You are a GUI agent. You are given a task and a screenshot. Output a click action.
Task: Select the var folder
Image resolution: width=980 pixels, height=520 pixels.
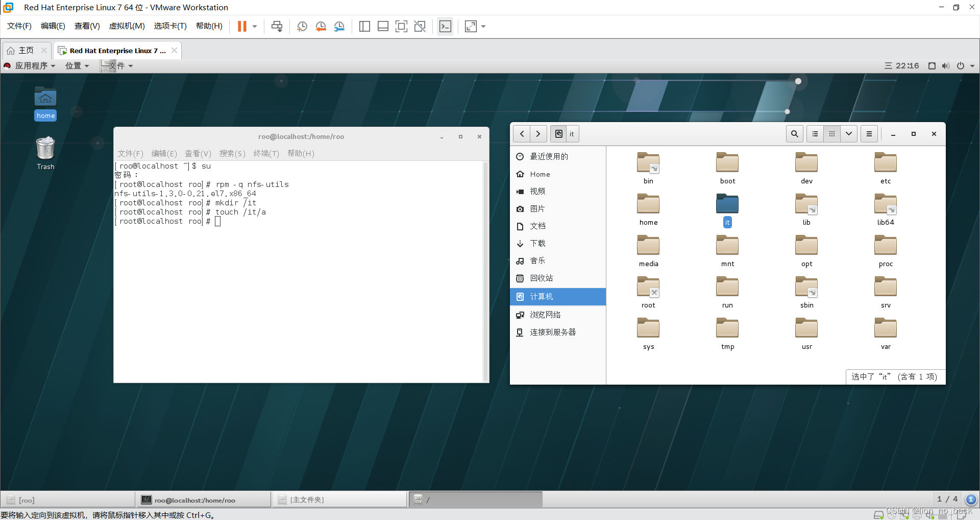point(886,334)
